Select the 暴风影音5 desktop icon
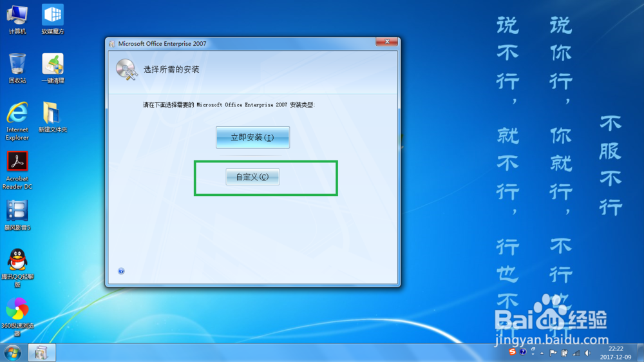The height and width of the screenshot is (362, 644). [17, 215]
